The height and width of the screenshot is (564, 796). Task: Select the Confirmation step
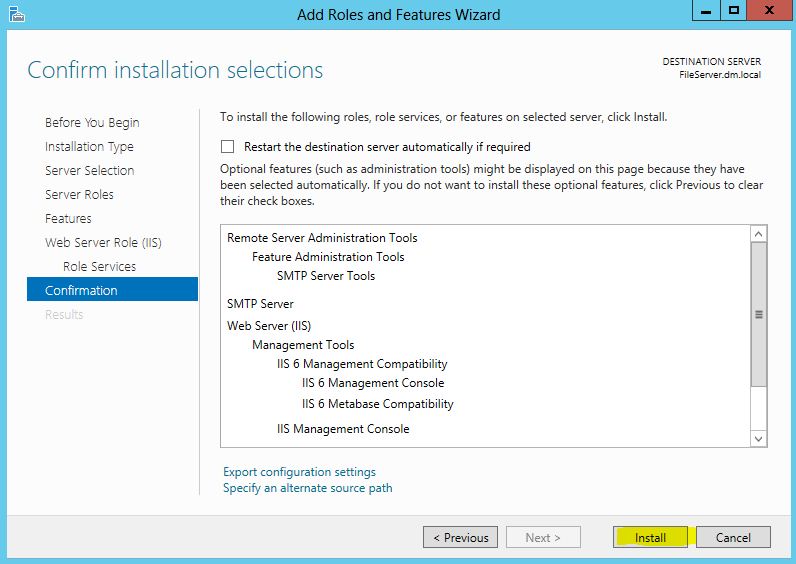(81, 290)
